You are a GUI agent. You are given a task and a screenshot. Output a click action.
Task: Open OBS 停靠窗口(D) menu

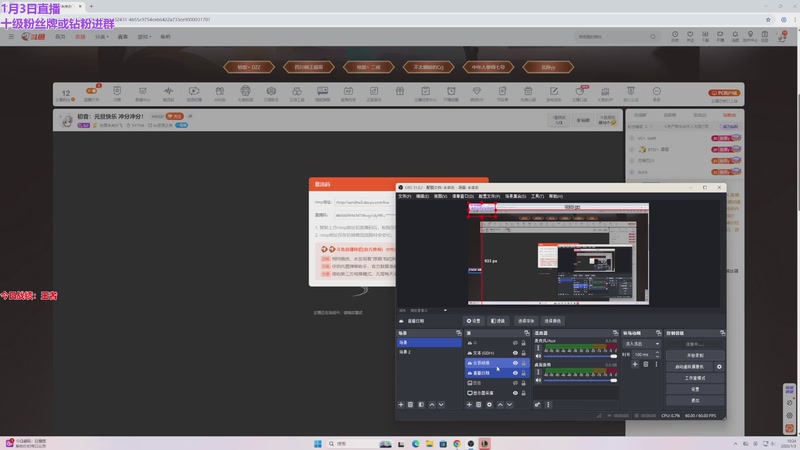[x=463, y=196]
